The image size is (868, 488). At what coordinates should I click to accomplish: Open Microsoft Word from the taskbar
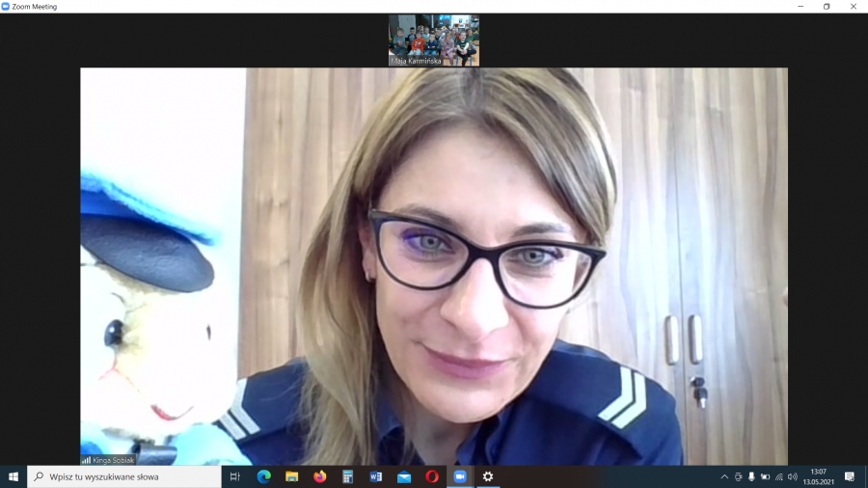click(x=376, y=476)
